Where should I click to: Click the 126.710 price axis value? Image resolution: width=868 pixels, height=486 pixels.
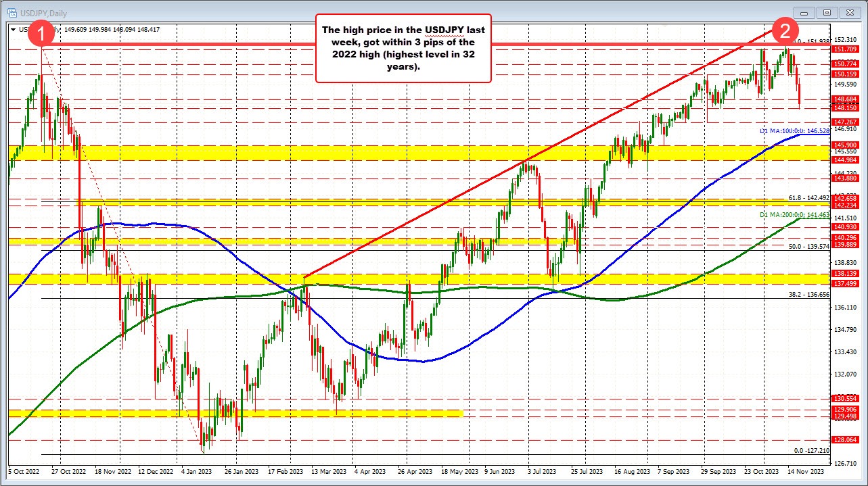845,464
